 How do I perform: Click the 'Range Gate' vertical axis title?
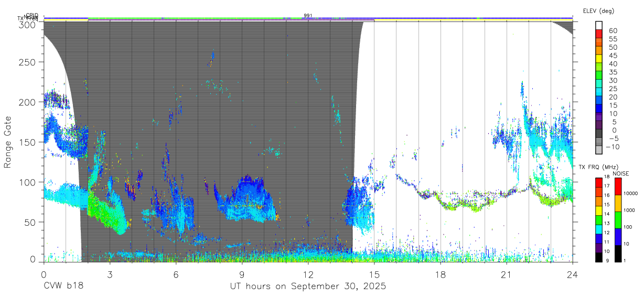(8, 142)
